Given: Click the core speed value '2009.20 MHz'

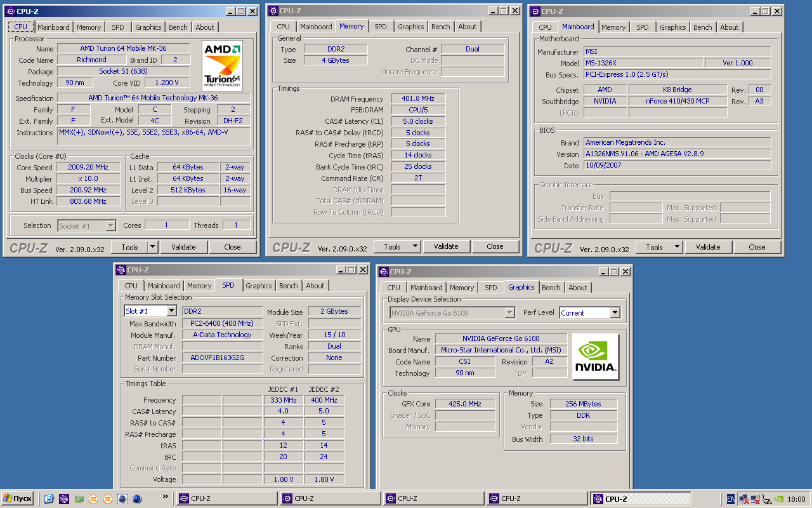Looking at the screenshot, I should pos(88,167).
